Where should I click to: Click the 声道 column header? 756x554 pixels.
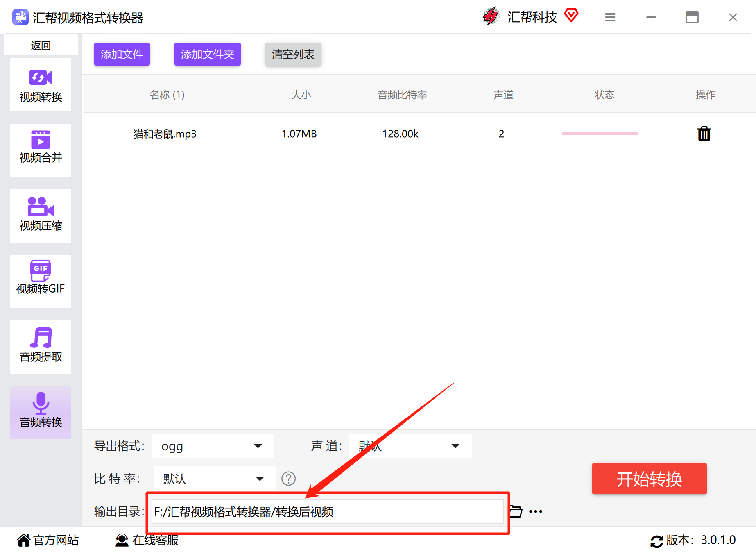tap(503, 95)
